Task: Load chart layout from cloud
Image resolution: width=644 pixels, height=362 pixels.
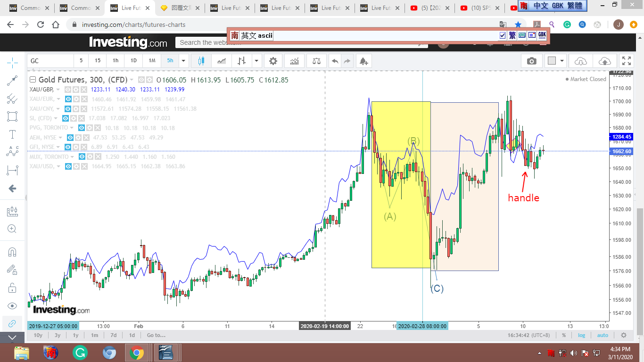Action: click(581, 61)
